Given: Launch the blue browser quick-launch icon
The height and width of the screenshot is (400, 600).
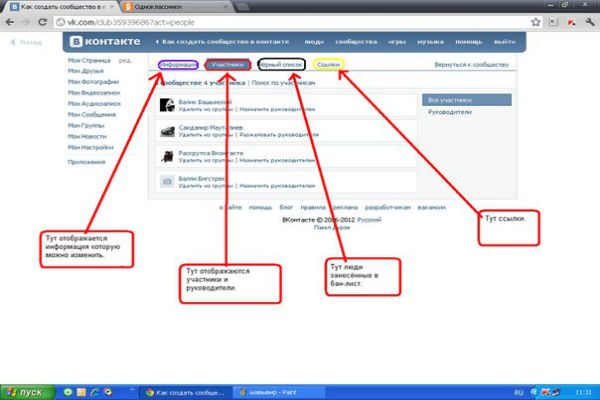Looking at the screenshot, I should (x=95, y=392).
